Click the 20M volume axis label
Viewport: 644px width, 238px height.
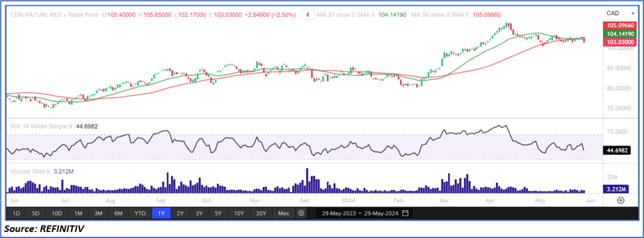(x=612, y=177)
